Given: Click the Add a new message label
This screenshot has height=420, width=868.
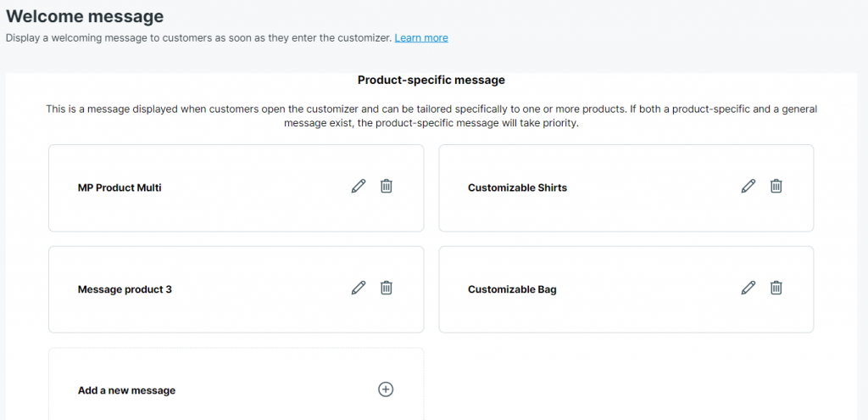Looking at the screenshot, I should 127,390.
